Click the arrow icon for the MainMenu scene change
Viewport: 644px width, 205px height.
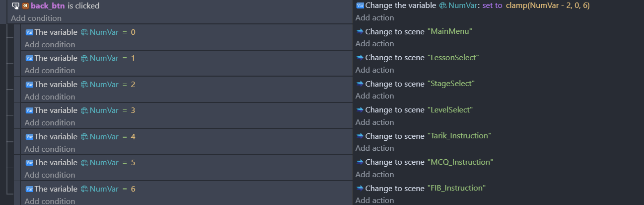[x=360, y=31]
